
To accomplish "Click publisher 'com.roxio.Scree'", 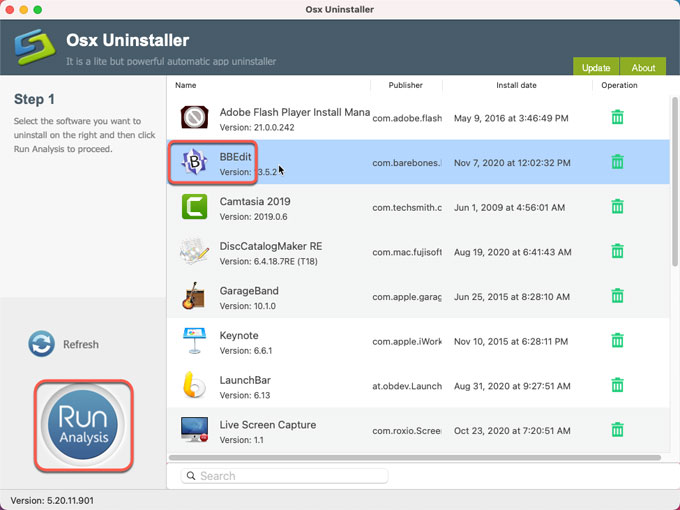I will point(407,431).
